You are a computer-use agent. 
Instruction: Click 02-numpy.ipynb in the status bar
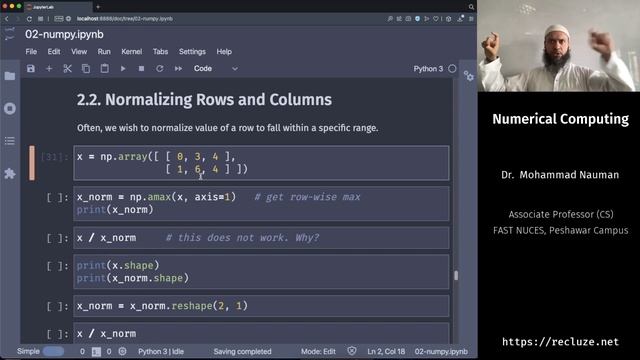click(441, 351)
